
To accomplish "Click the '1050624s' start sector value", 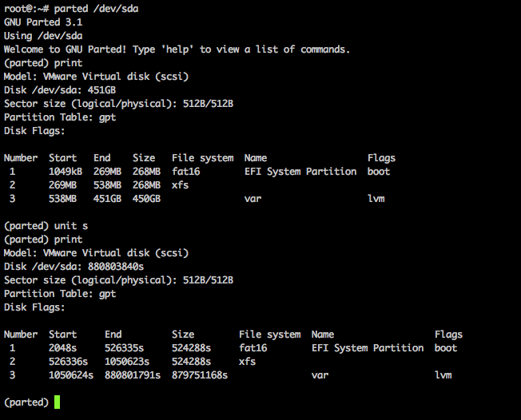I will (x=71, y=375).
